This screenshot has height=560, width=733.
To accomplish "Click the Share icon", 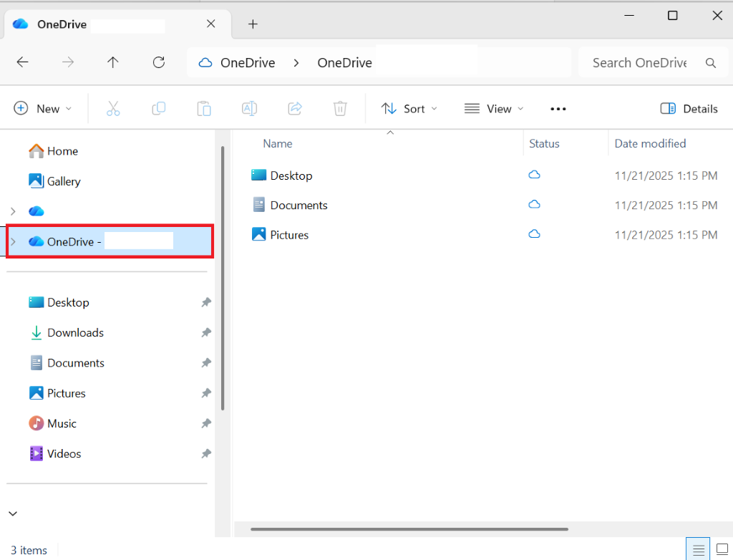I will tap(294, 108).
